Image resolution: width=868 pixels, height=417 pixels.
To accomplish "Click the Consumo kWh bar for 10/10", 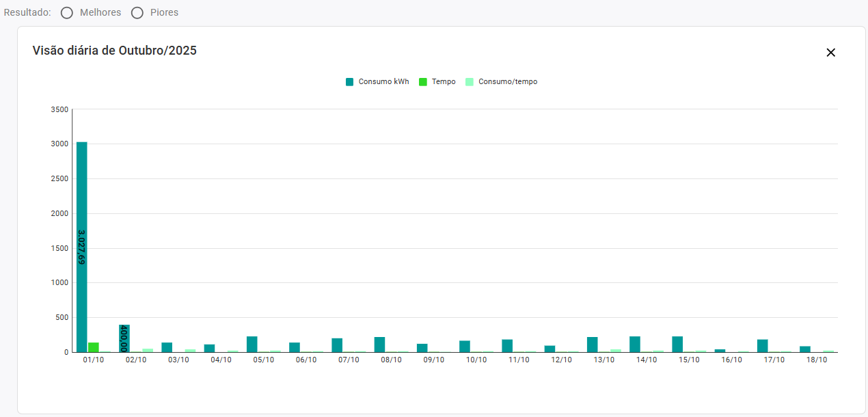I will click(465, 346).
